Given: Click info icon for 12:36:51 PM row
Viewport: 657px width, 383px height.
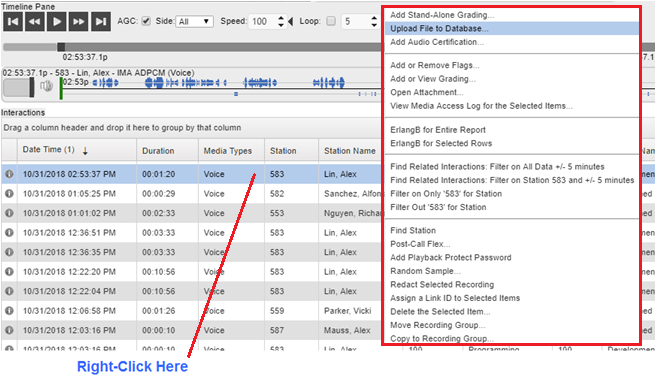Looking at the screenshot, I should 9,233.
